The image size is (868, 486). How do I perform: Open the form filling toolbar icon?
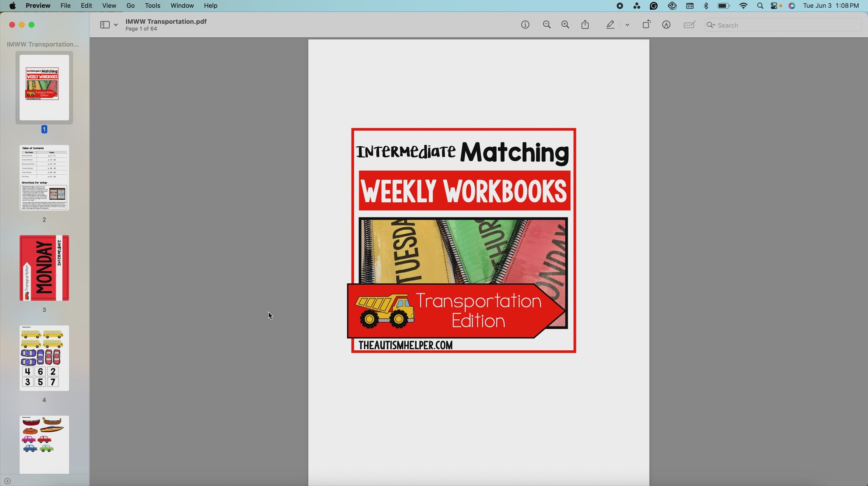click(x=690, y=25)
